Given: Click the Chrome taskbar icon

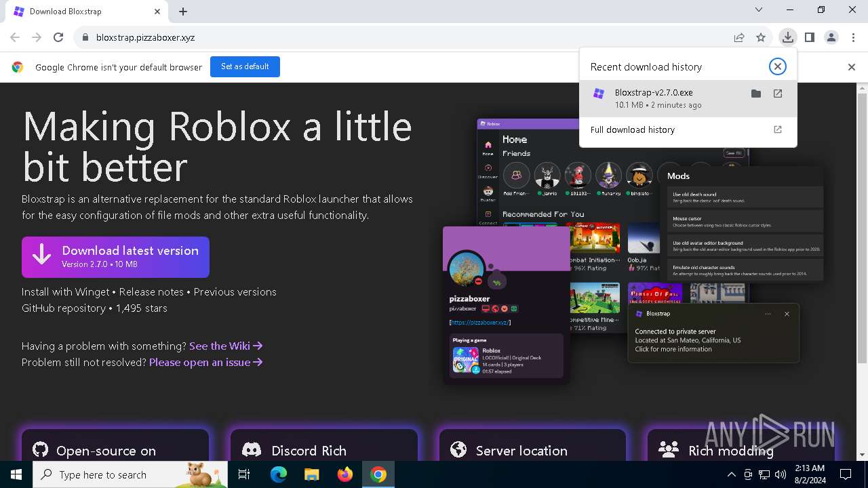Looking at the screenshot, I should pyautogui.click(x=378, y=474).
